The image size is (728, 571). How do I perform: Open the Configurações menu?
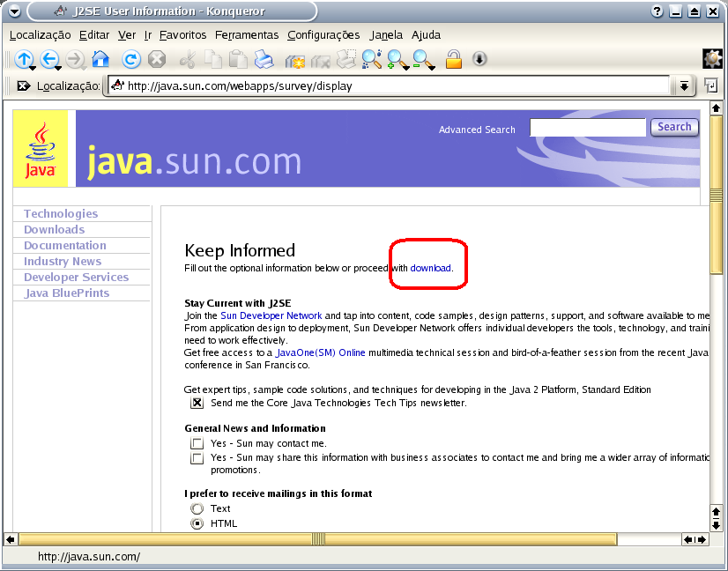323,35
